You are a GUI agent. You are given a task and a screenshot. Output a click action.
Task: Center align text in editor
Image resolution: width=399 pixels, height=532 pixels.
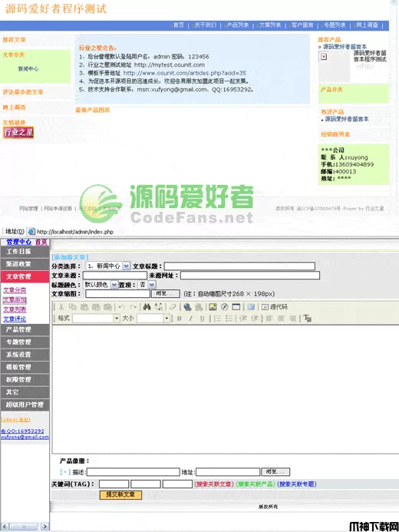pyautogui.click(x=281, y=319)
